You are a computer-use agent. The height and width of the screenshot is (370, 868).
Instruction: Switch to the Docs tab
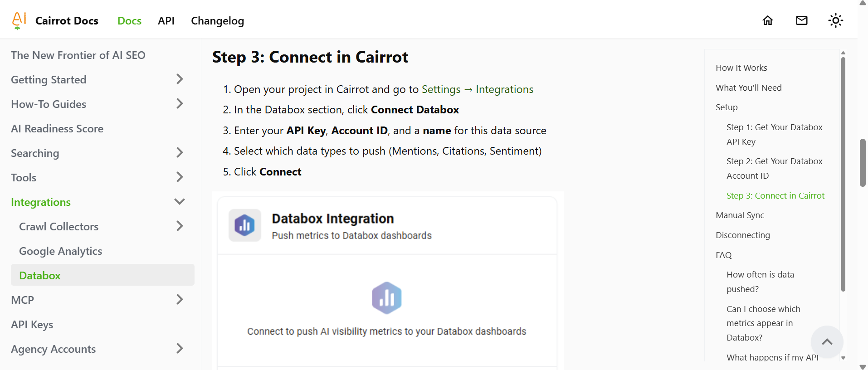pyautogui.click(x=129, y=21)
